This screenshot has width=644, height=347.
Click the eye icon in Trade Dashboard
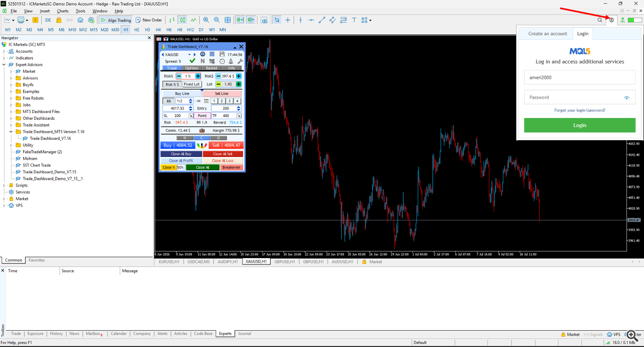203,54
